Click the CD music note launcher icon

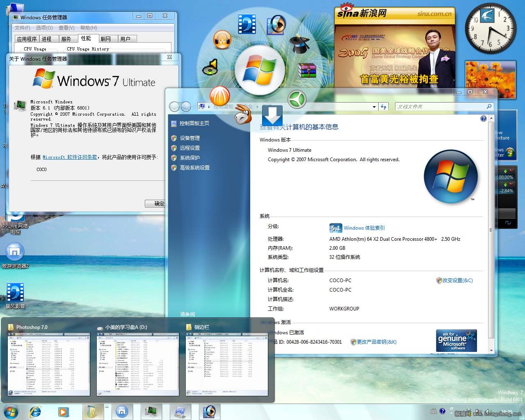210,68
